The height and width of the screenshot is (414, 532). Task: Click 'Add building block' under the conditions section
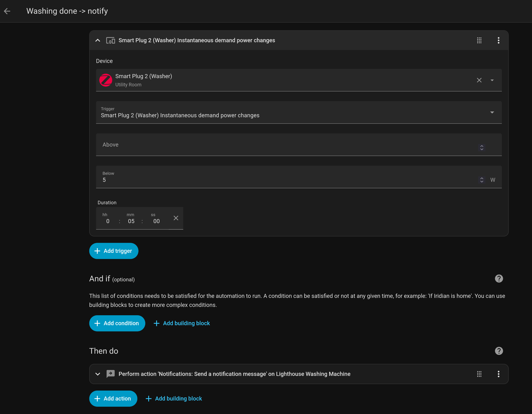(x=181, y=323)
